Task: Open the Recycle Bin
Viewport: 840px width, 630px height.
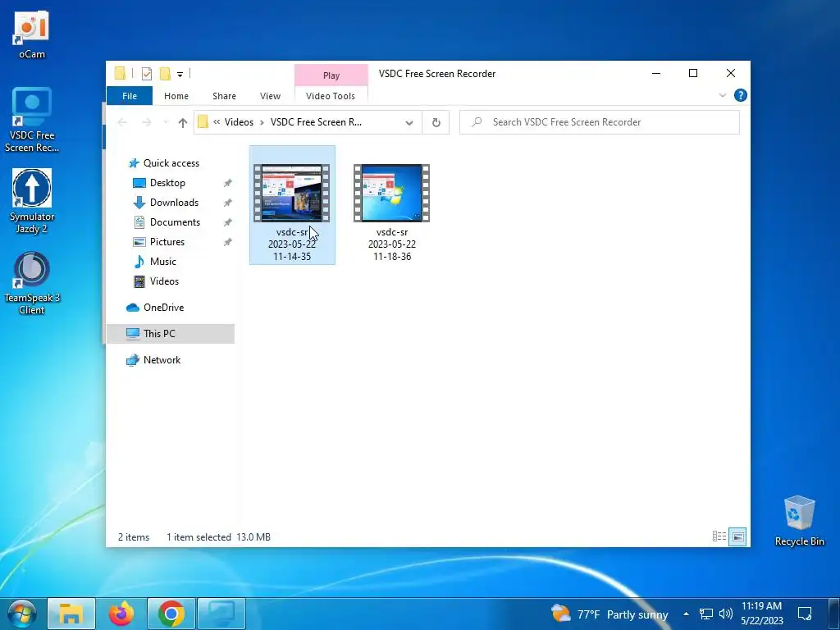Action: (x=799, y=520)
